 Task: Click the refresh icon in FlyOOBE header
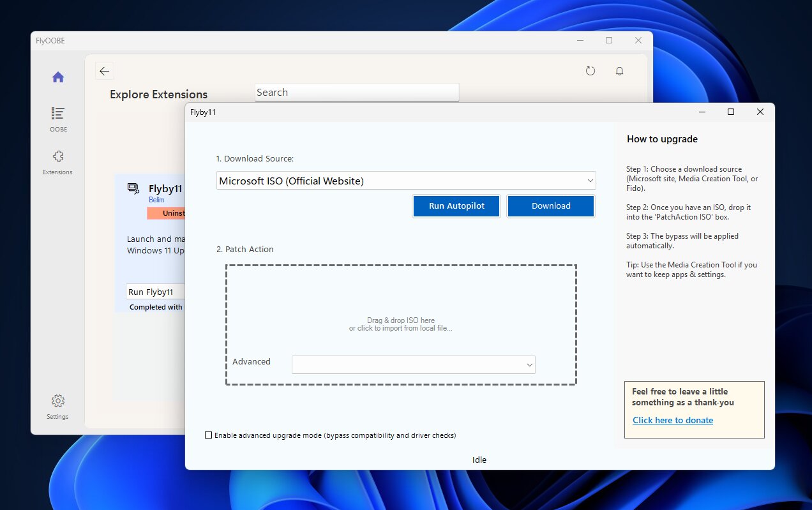point(590,71)
